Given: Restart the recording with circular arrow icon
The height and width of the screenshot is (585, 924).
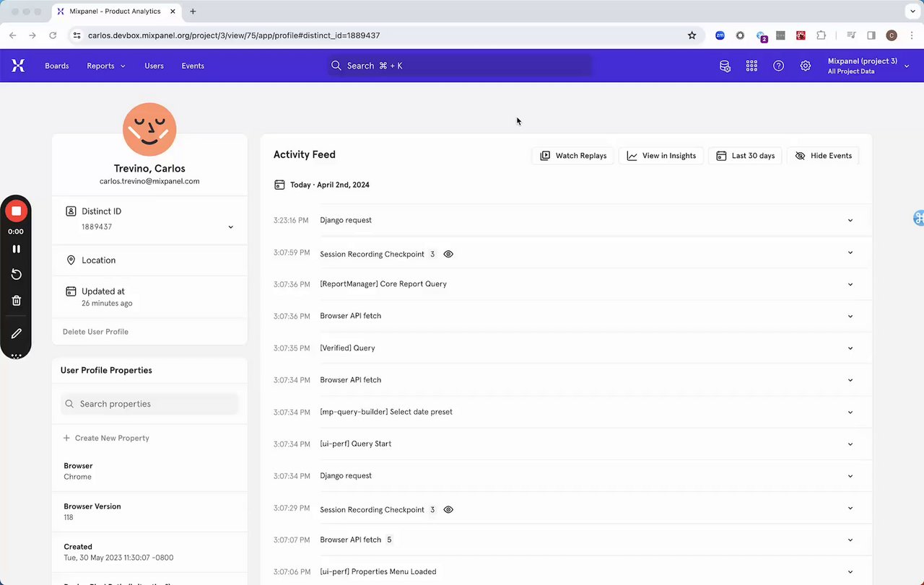Looking at the screenshot, I should [16, 274].
